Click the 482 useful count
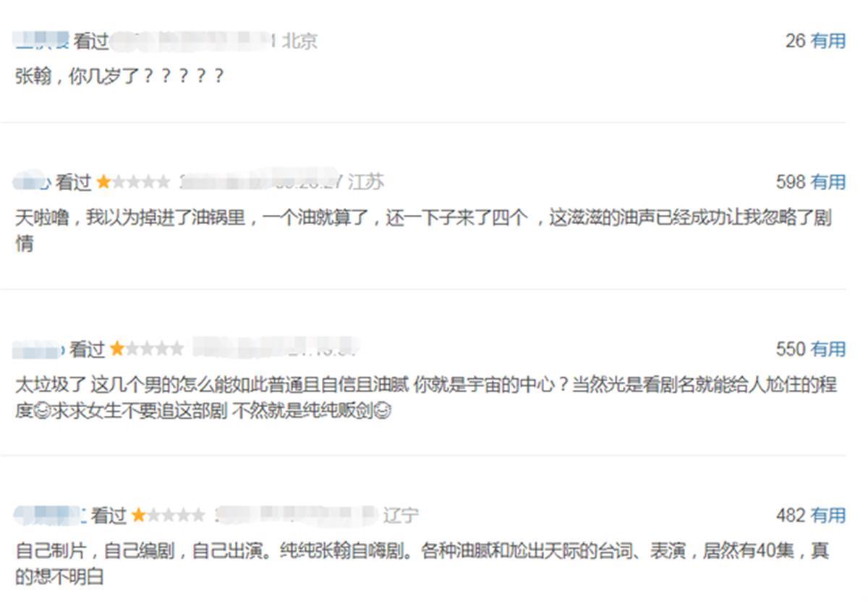Image resolution: width=868 pixels, height=601 pixels. click(791, 515)
